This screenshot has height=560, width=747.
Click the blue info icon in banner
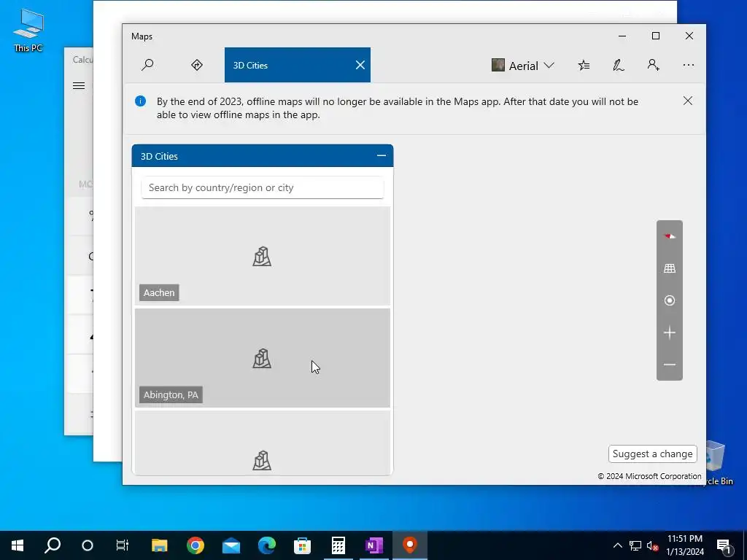tap(140, 101)
